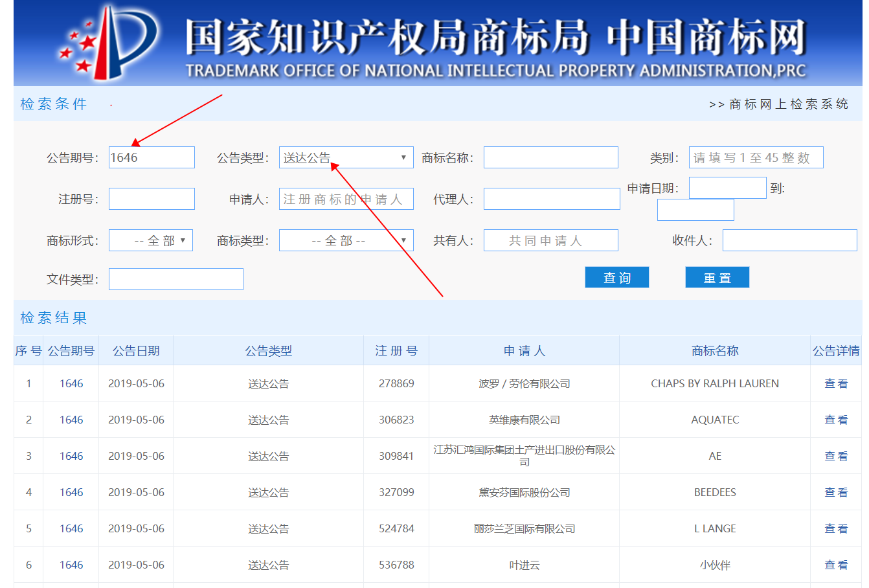This screenshot has height=588, width=869.
Task: Click the 查询 search button
Action: coord(617,277)
